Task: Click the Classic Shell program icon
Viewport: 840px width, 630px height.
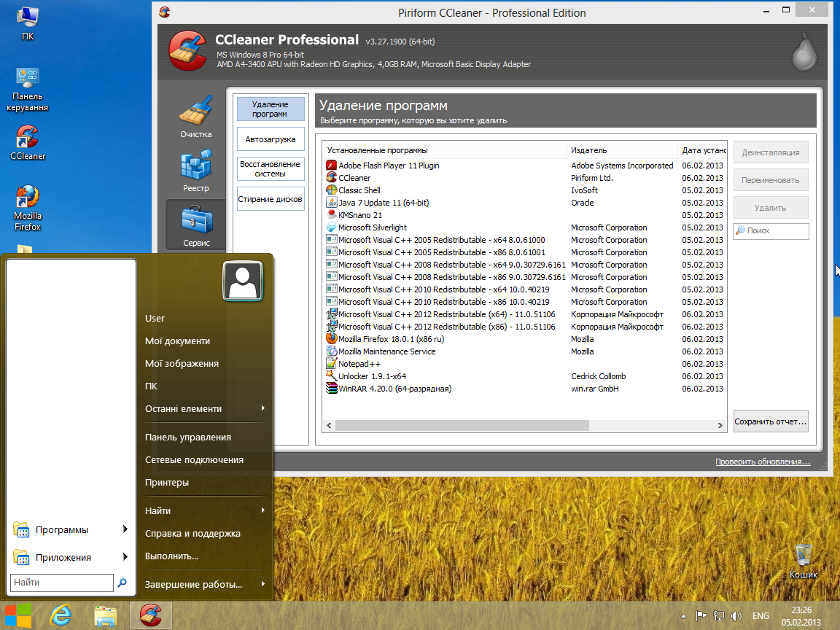Action: point(332,190)
